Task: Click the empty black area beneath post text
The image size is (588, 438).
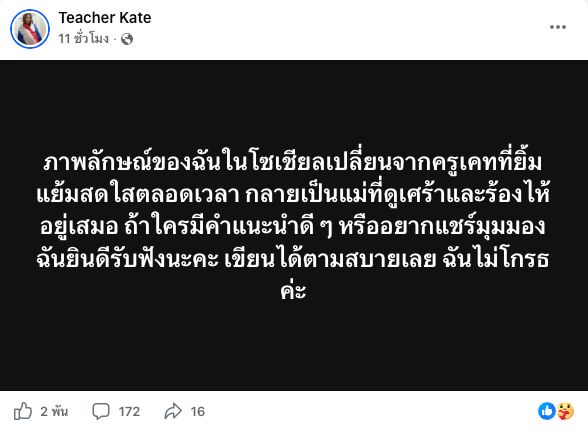Action: tap(293, 345)
